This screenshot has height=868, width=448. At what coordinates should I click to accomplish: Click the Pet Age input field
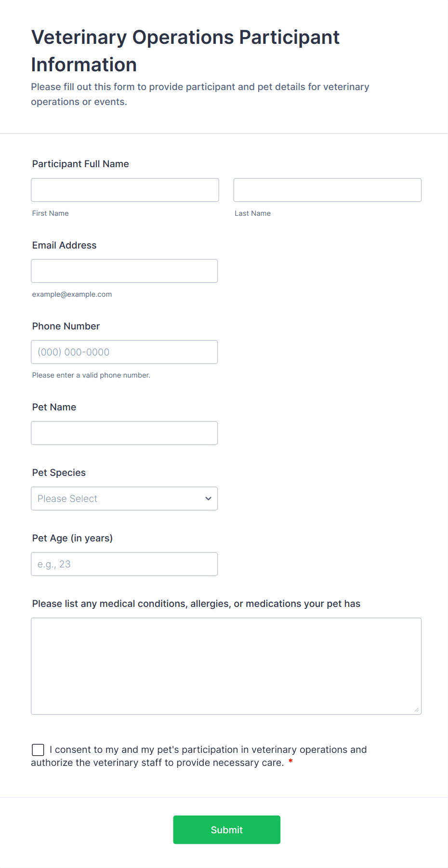click(x=124, y=564)
